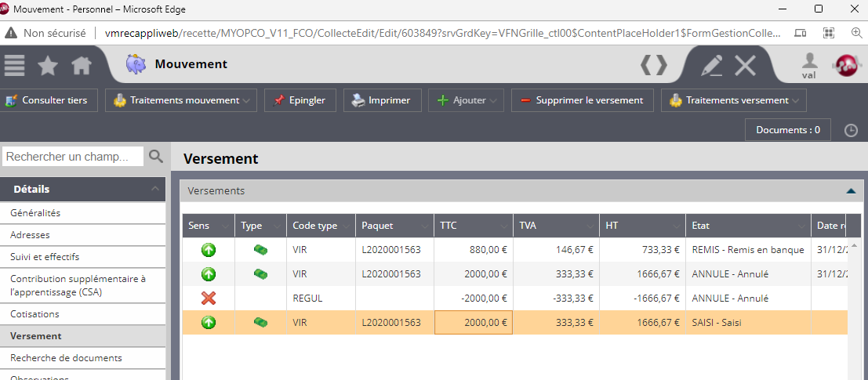This screenshot has height=380, width=868.
Task: Click the browser address bar URL
Action: 443,33
